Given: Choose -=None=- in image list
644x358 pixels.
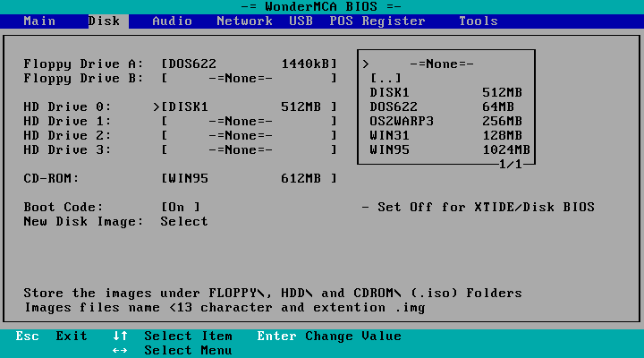Looking at the screenshot, I should [x=442, y=64].
